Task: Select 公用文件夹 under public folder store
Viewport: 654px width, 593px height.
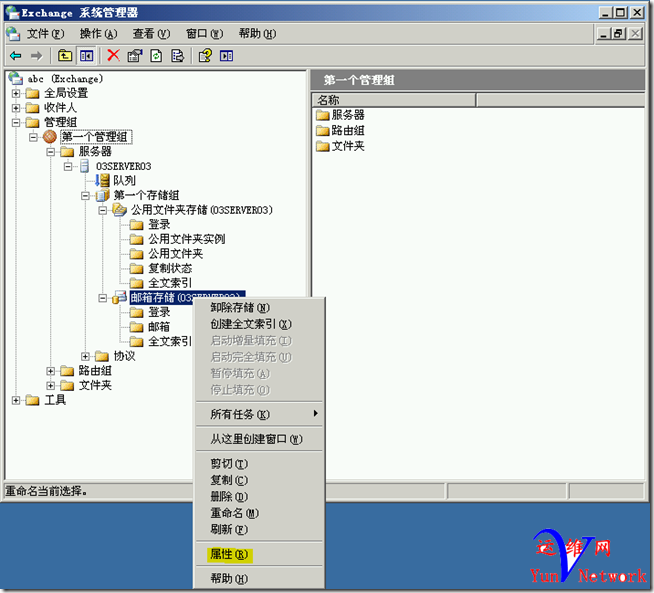Action: (x=176, y=254)
